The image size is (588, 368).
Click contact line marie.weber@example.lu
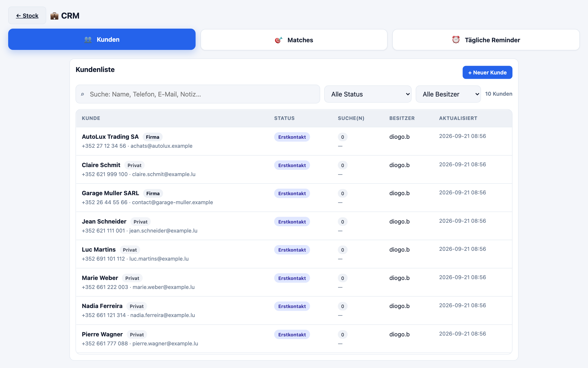point(138,287)
